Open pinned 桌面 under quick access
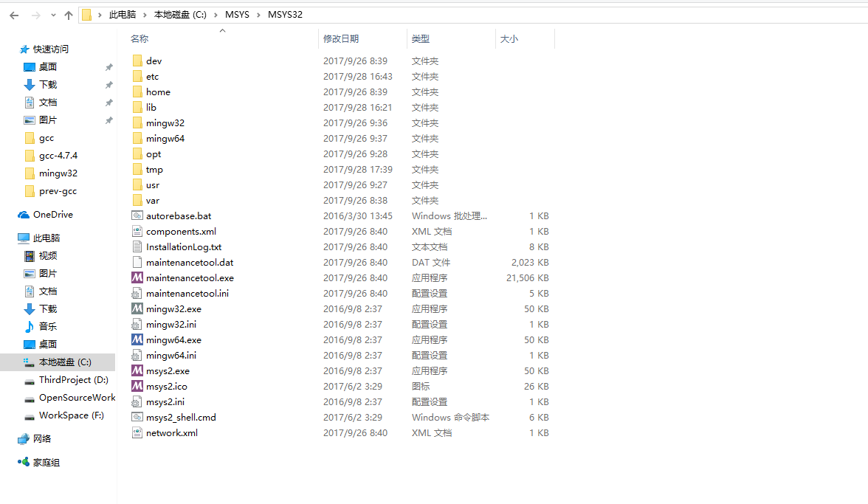The width and height of the screenshot is (868, 504). (47, 67)
